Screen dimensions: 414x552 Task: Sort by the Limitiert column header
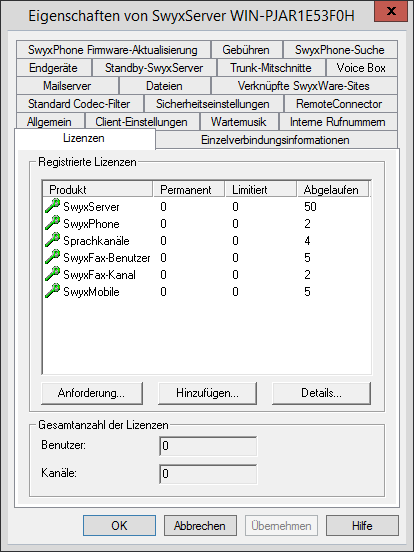click(x=261, y=189)
